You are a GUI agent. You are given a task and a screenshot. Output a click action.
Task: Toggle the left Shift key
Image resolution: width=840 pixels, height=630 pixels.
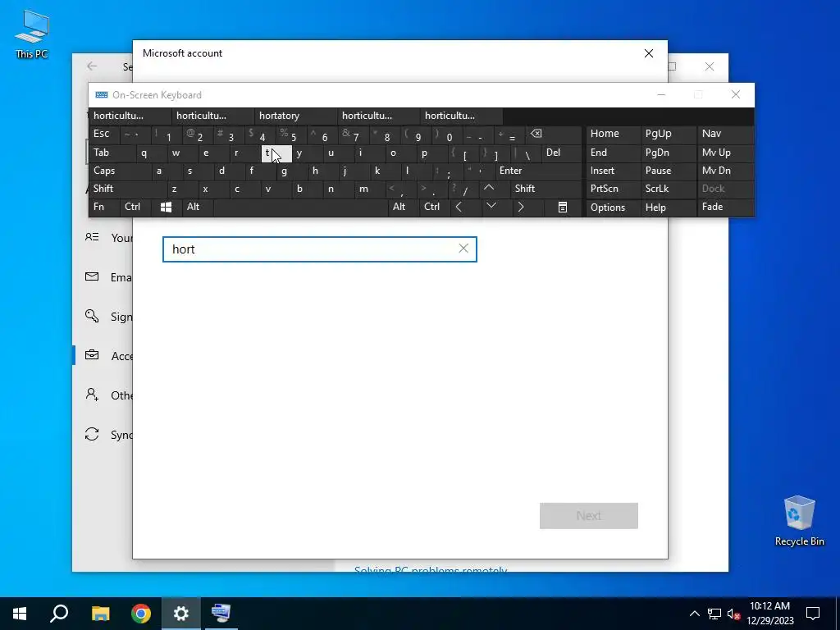pos(127,189)
